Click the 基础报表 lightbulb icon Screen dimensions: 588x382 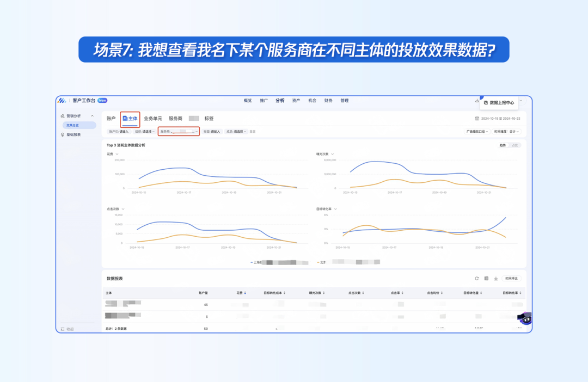point(62,134)
